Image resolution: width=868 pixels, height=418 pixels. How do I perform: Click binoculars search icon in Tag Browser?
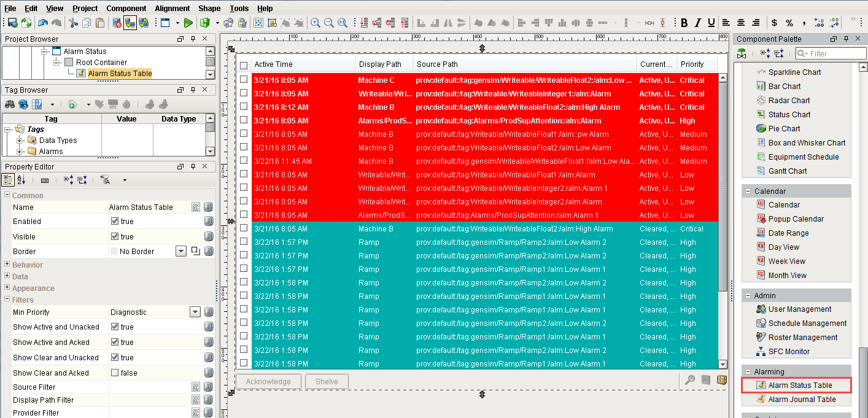point(10,104)
